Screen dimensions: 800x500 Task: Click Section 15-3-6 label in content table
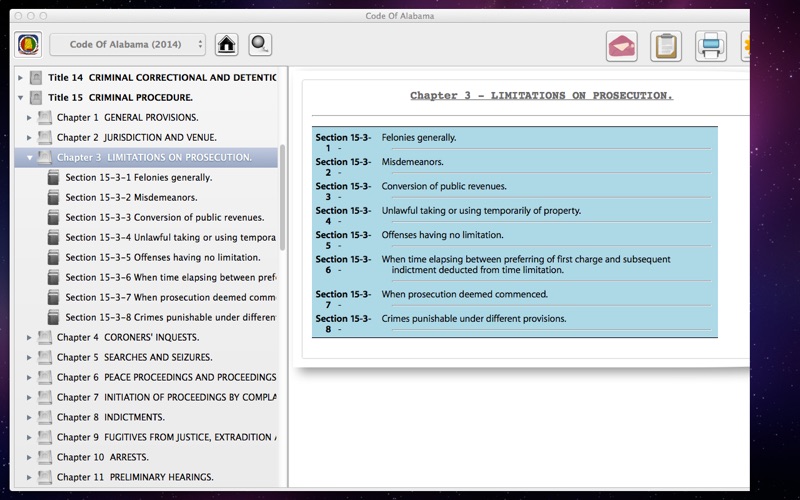point(343,264)
